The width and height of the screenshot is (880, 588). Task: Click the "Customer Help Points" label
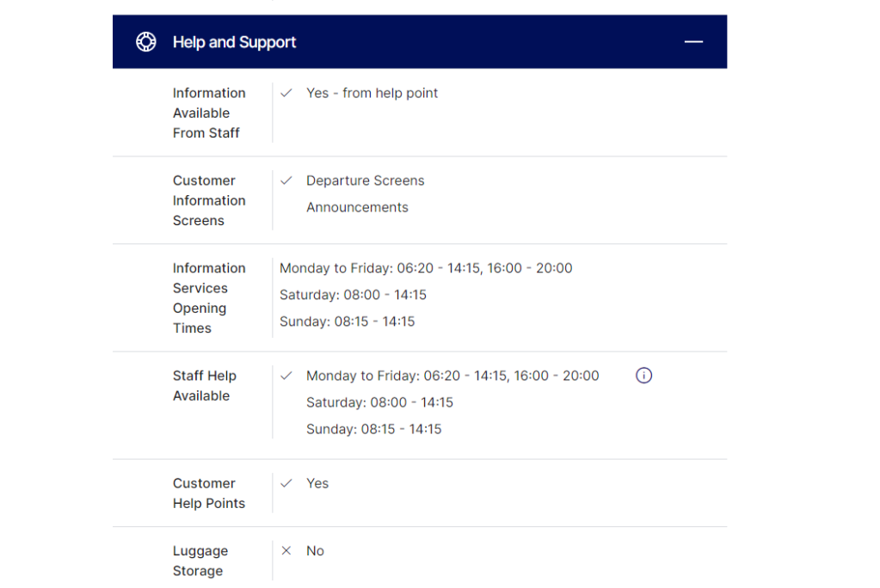tap(208, 493)
